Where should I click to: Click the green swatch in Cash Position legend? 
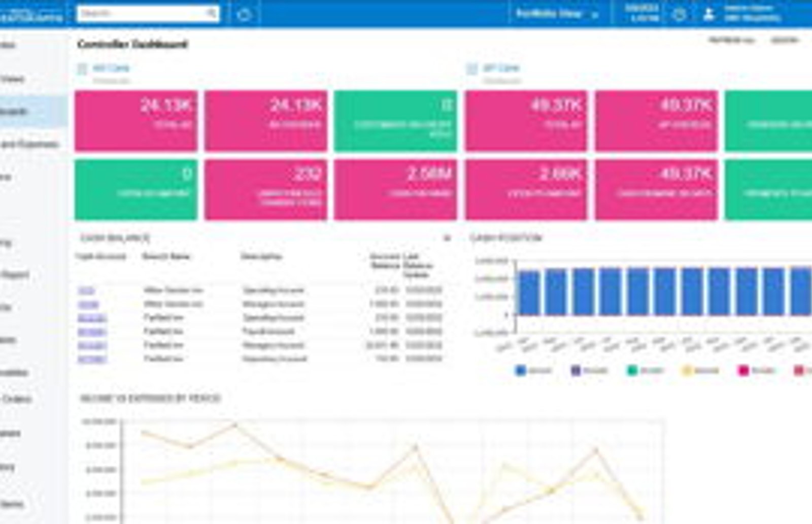pos(632,370)
